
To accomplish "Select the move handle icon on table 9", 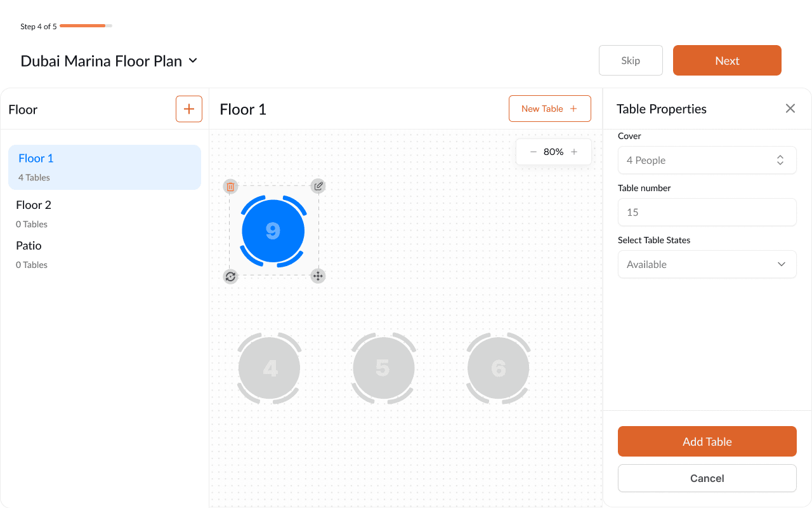I will pos(318,276).
